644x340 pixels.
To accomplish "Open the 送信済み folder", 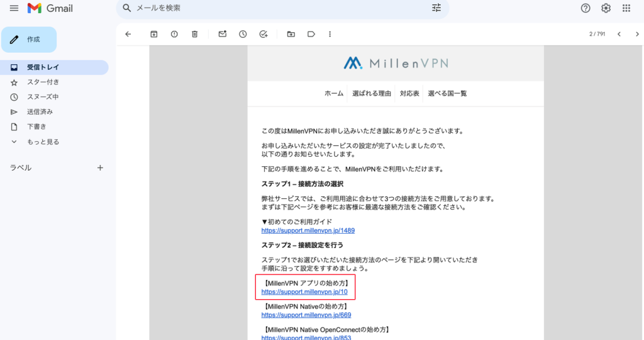I will 40,111.
